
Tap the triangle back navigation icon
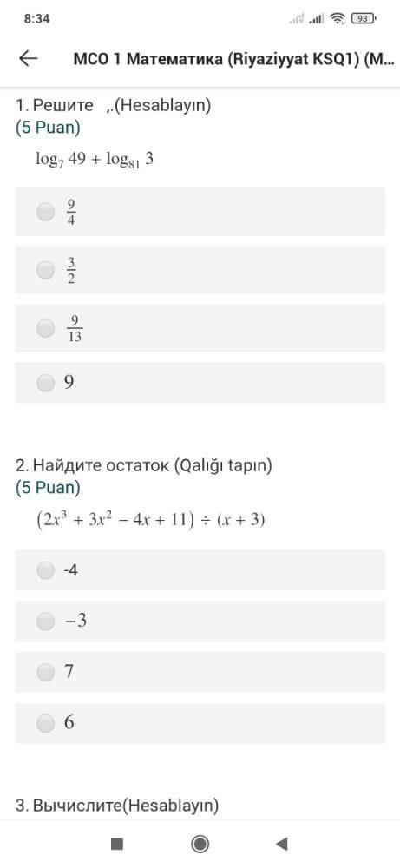click(x=282, y=844)
